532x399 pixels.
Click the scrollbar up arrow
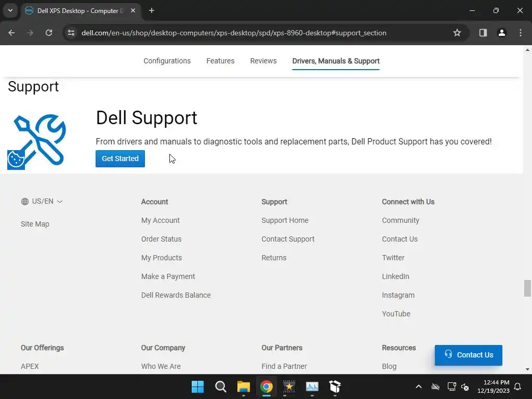pos(527,50)
